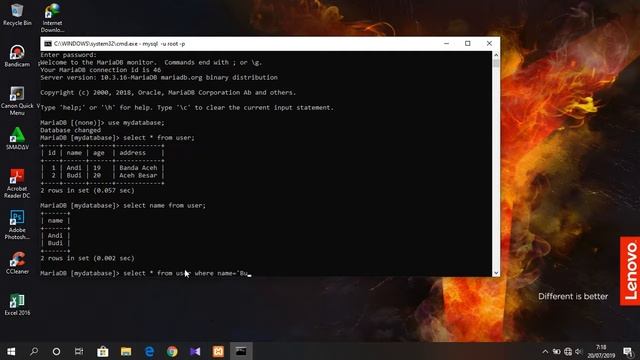Click the console vertical scrollbar thumb

(x=496, y=63)
